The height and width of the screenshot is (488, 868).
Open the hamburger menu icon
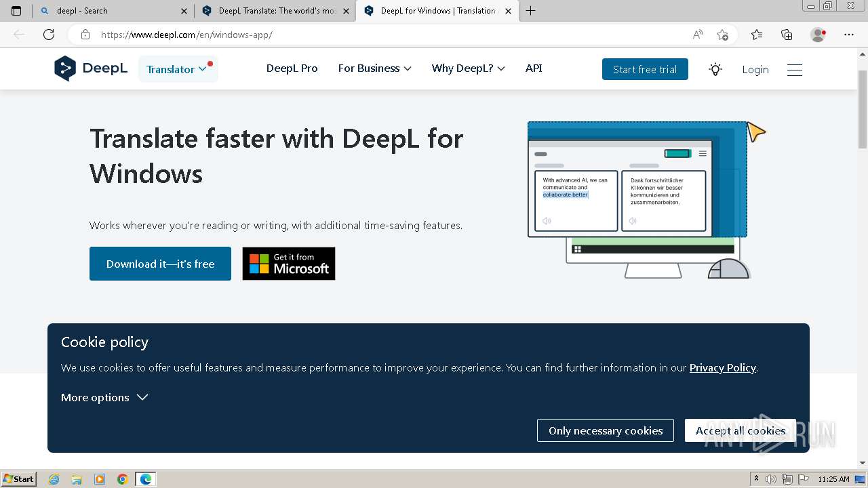795,70
